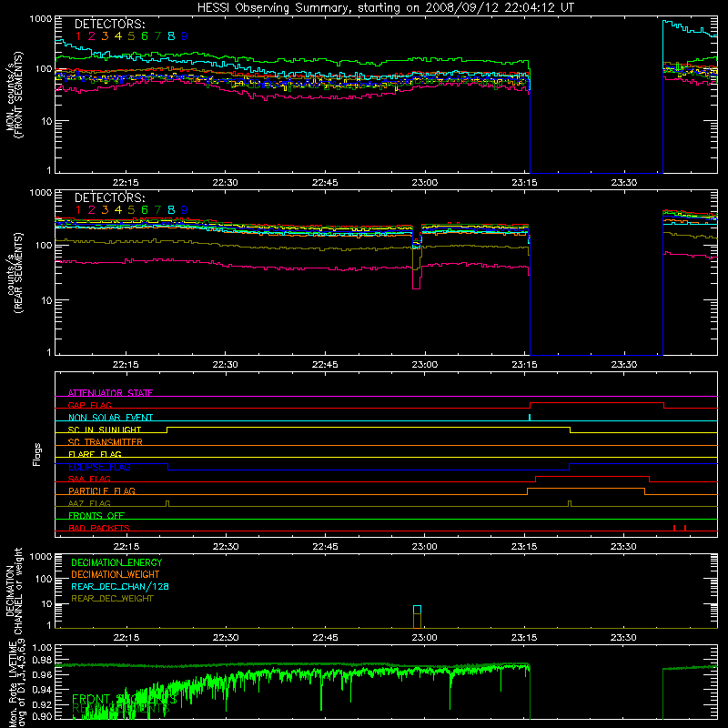728x728 pixels.
Task: Click the SC_TRANSMITTER flag label
Action: pyautogui.click(x=105, y=441)
